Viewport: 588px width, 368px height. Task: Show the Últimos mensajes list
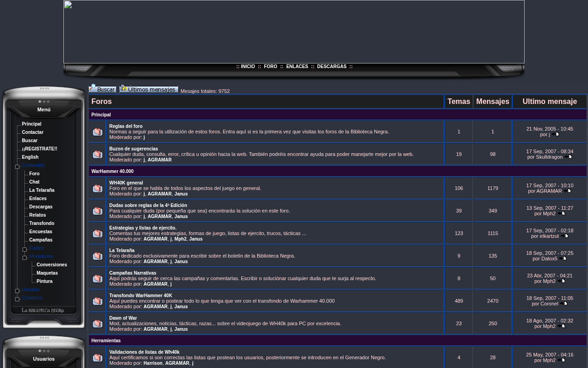pyautogui.click(x=149, y=89)
